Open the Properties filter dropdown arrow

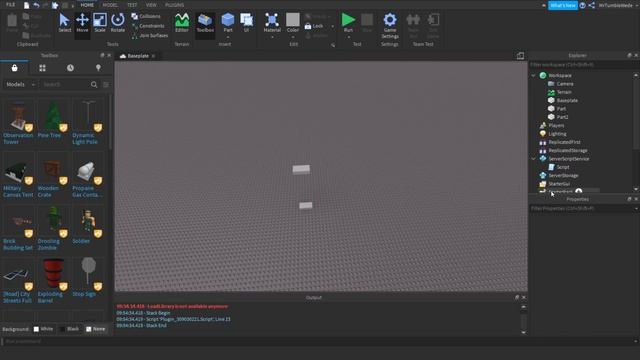click(636, 209)
